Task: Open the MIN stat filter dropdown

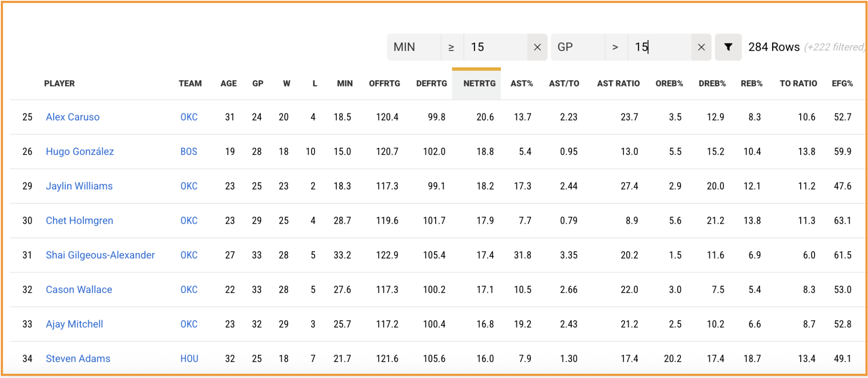Action: click(414, 47)
